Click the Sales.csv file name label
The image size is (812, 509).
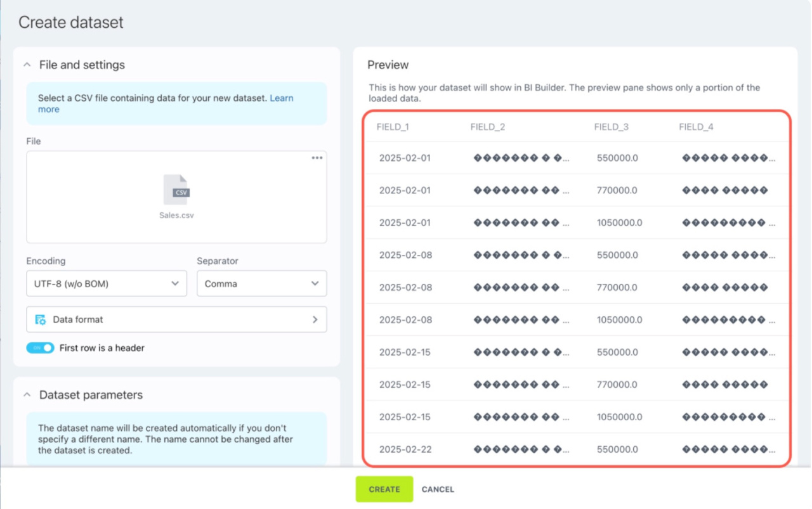pos(176,215)
